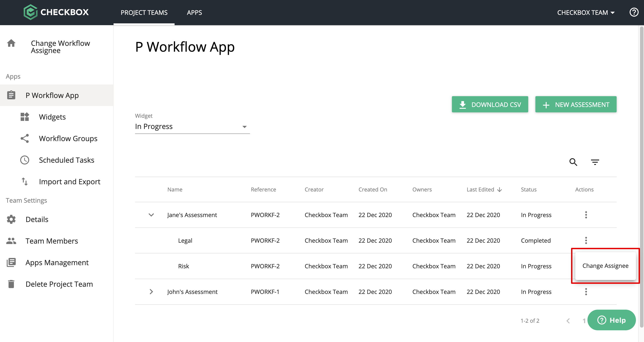
Task: Click the Import and Export arrows icon
Action: [25, 181]
